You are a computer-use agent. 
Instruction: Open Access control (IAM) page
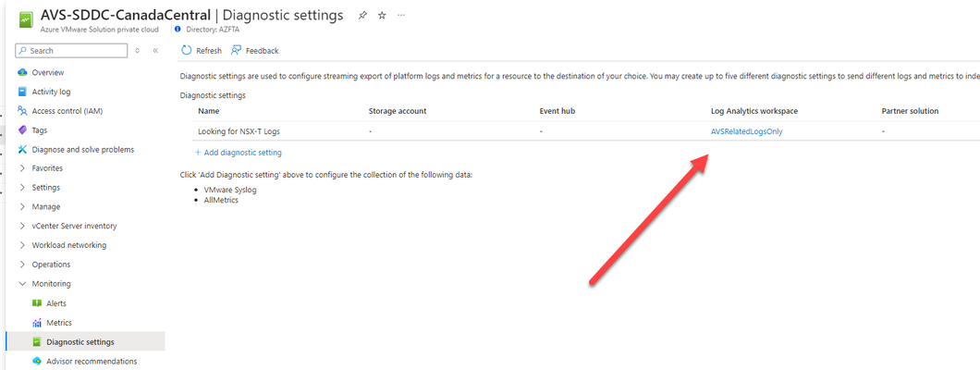tap(67, 111)
